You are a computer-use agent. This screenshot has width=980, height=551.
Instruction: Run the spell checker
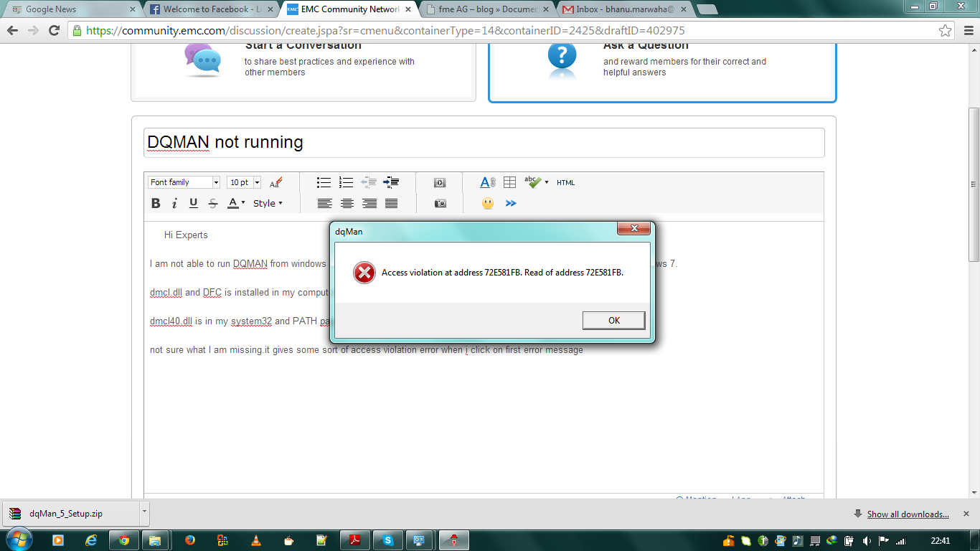coord(534,182)
